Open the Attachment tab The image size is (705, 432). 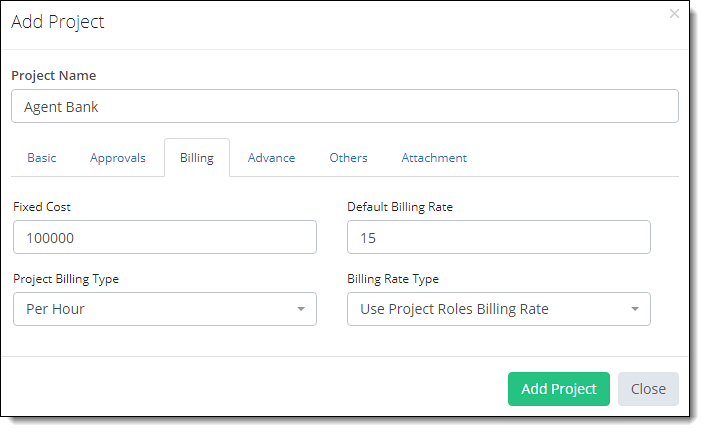[x=434, y=158]
